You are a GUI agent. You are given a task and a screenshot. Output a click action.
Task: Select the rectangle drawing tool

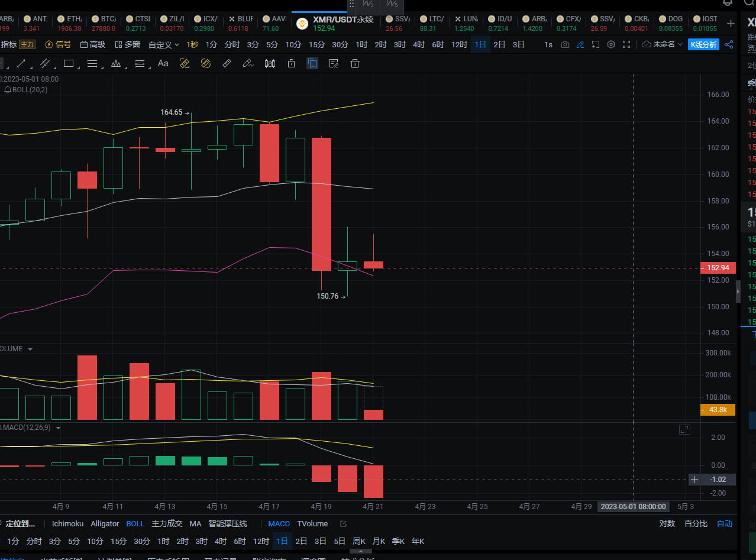pyautogui.click(x=68, y=63)
